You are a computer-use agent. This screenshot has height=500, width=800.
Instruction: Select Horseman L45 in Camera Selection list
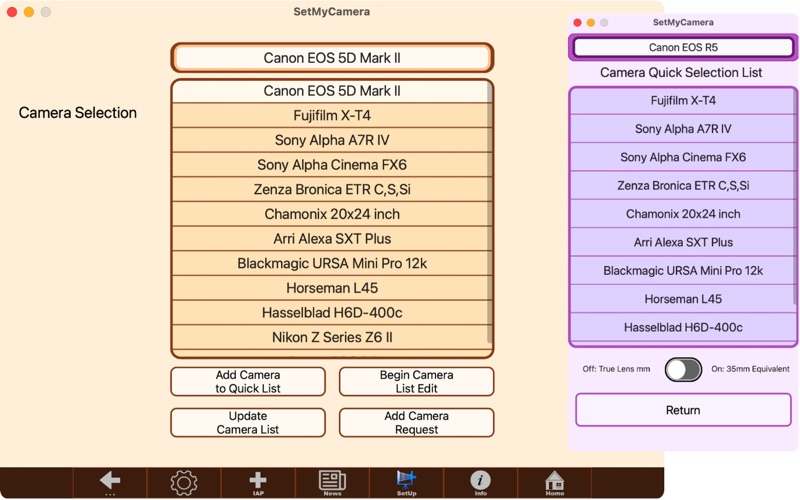(x=331, y=288)
